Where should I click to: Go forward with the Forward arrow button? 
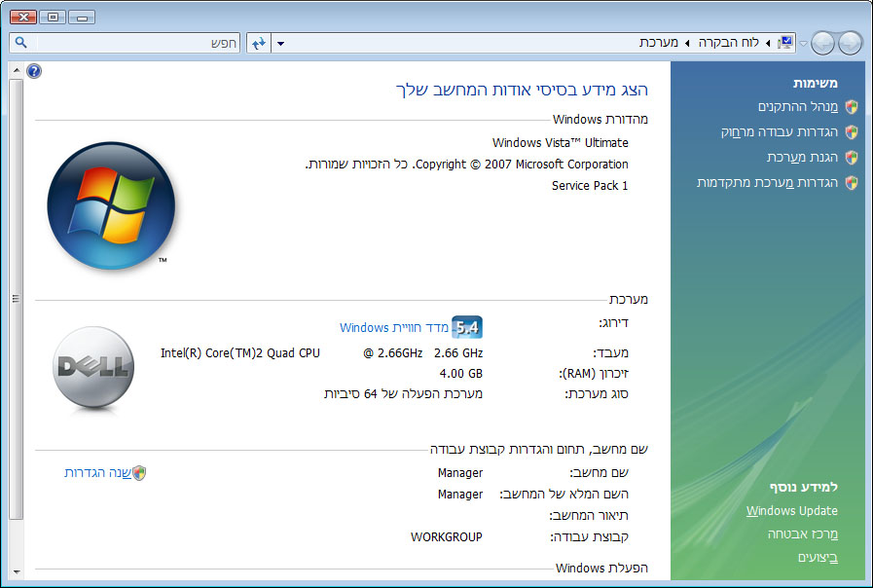pos(823,43)
